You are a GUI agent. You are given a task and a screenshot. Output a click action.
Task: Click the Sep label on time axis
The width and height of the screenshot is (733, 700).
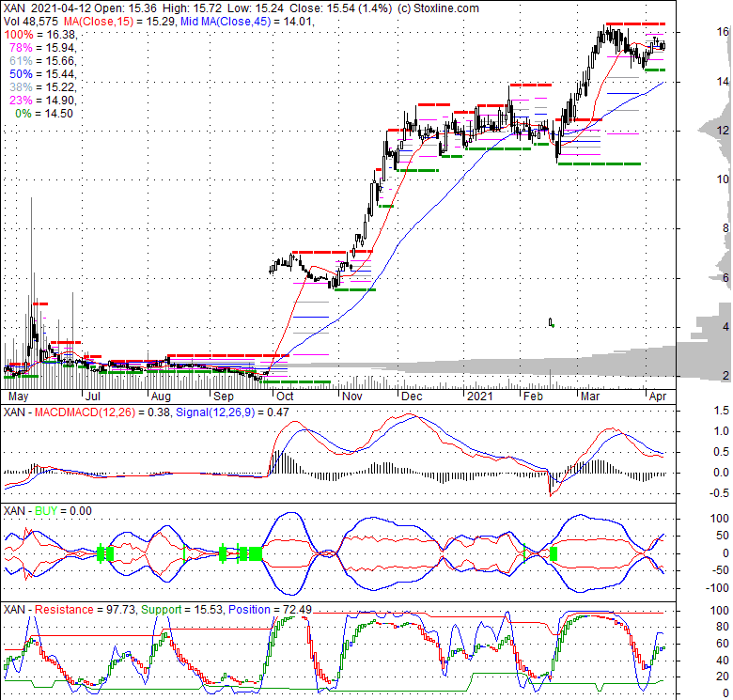[x=224, y=397]
